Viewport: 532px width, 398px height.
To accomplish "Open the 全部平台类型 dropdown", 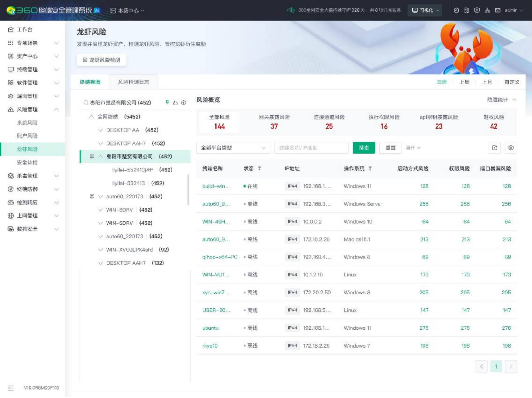I will [x=233, y=148].
